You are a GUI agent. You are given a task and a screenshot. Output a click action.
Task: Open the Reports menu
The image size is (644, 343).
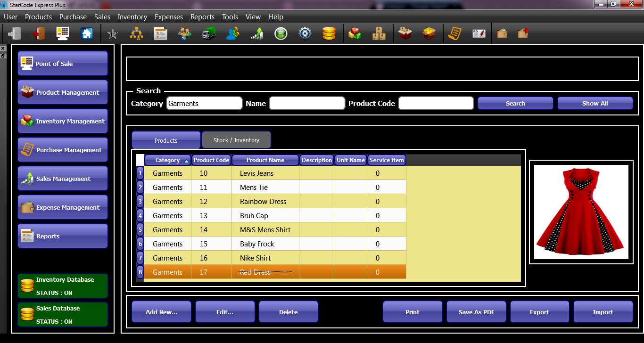tap(202, 17)
